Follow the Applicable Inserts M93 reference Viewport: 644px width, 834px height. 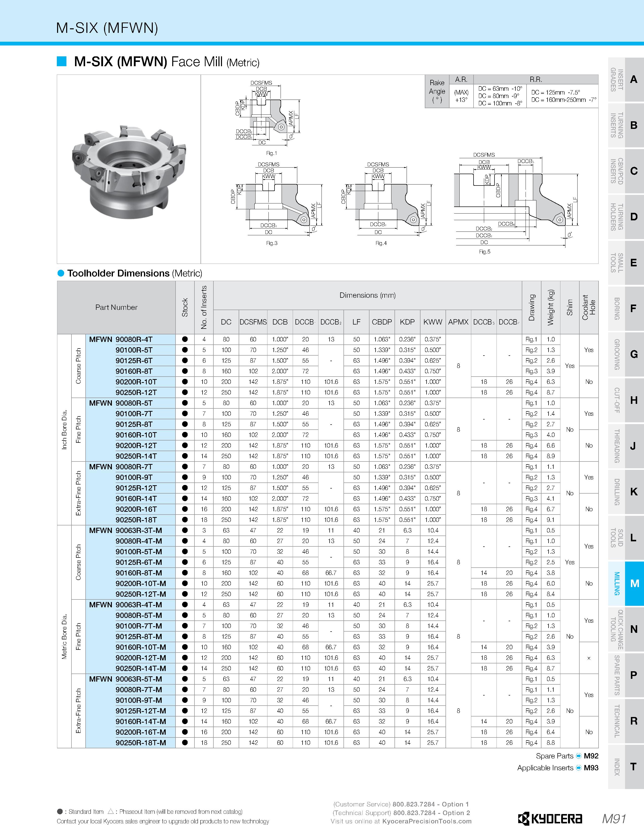558,768
